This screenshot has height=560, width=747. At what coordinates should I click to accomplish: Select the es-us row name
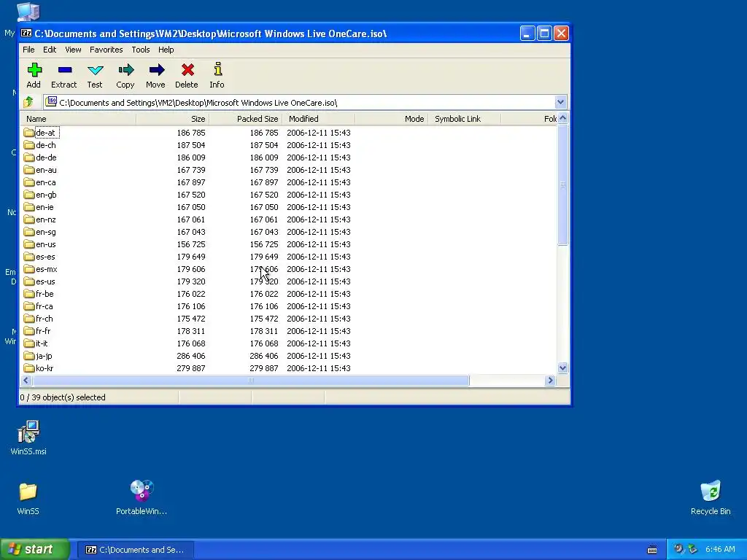pyautogui.click(x=45, y=281)
